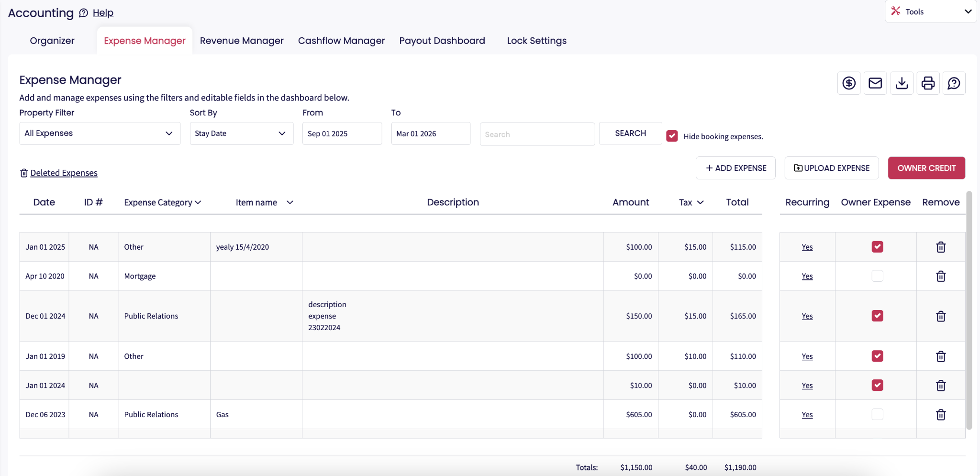Remove the Gas expense row
Image resolution: width=980 pixels, height=476 pixels.
tap(941, 415)
